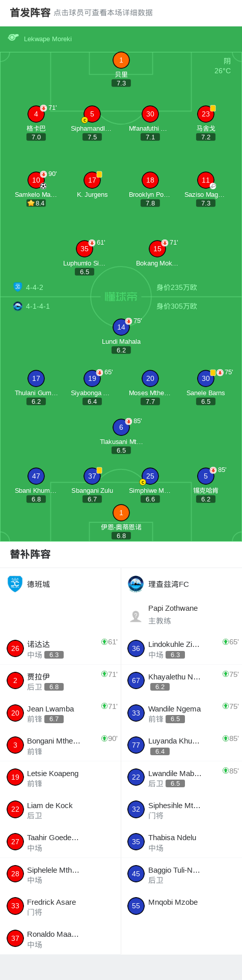Click the 德班城 team crest logo
The image size is (242, 980).
pos(15,584)
